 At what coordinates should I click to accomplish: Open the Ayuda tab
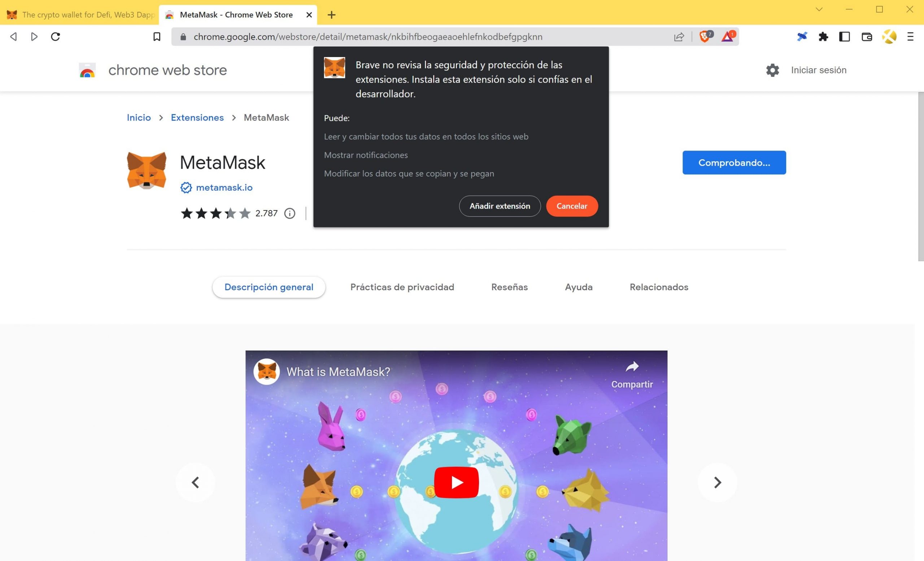point(579,287)
